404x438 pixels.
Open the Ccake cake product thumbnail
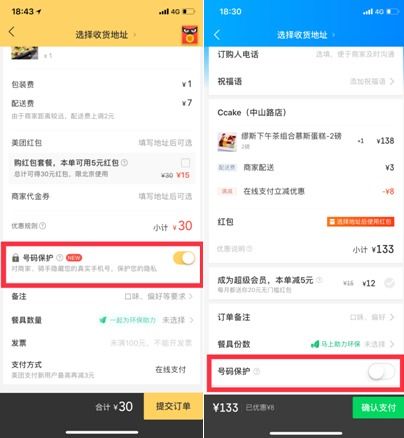click(227, 141)
